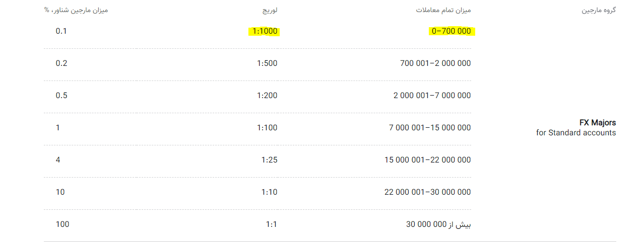Click the 'گروه مارجین' column header
Image resolution: width=644 pixels, height=242 pixels.
pyautogui.click(x=599, y=10)
